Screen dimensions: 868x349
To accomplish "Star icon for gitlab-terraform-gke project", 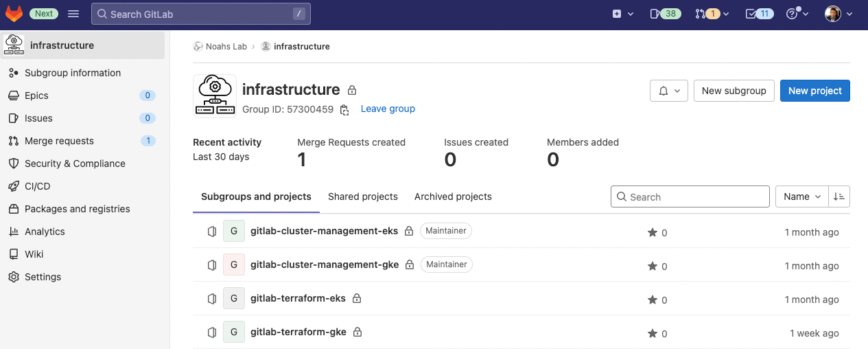I will click(x=653, y=333).
